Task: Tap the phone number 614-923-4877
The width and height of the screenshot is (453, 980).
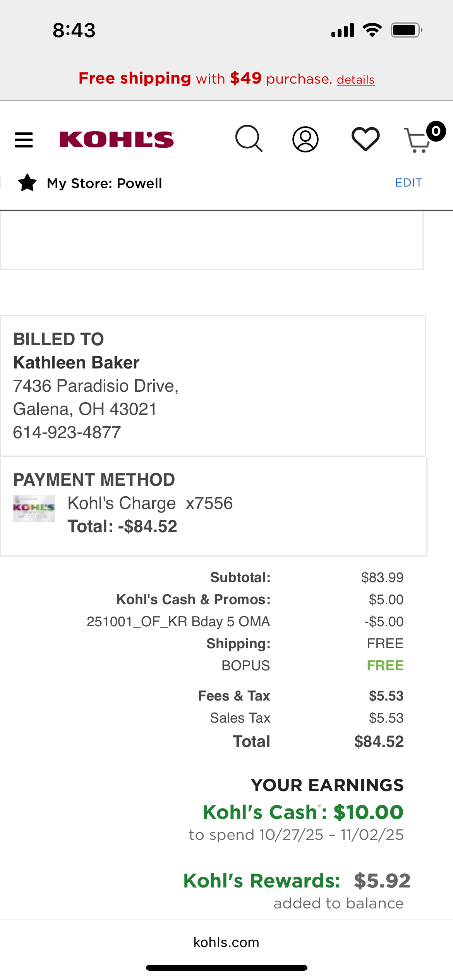Action: (x=67, y=432)
